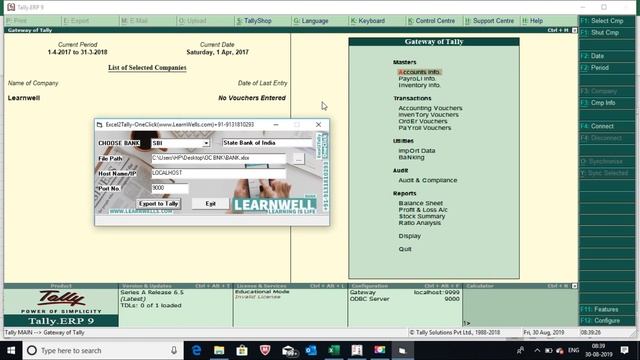Select Accounting Vouchers under Transactions

(x=430, y=108)
